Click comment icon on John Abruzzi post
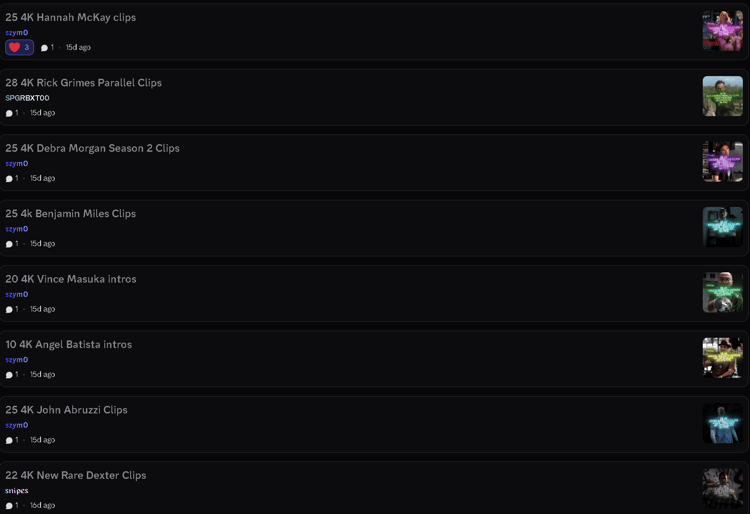 click(x=9, y=440)
